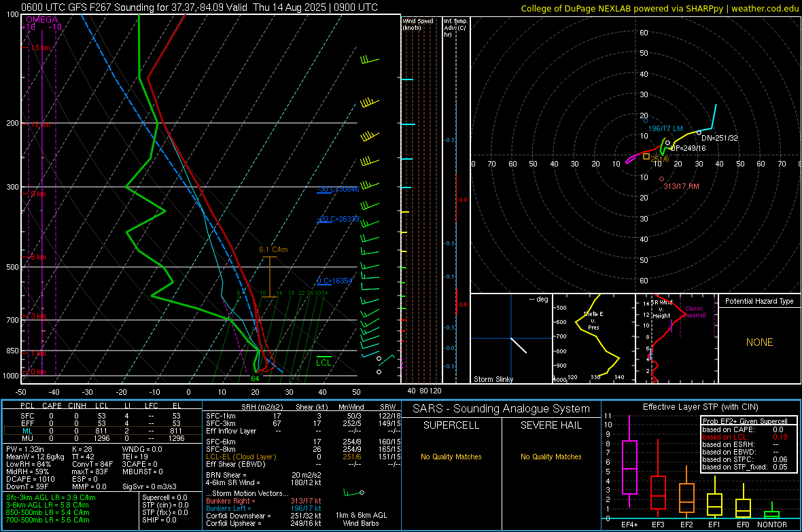The height and width of the screenshot is (532, 802).
Task: Click the PW = 1.32in value
Action: (26, 449)
